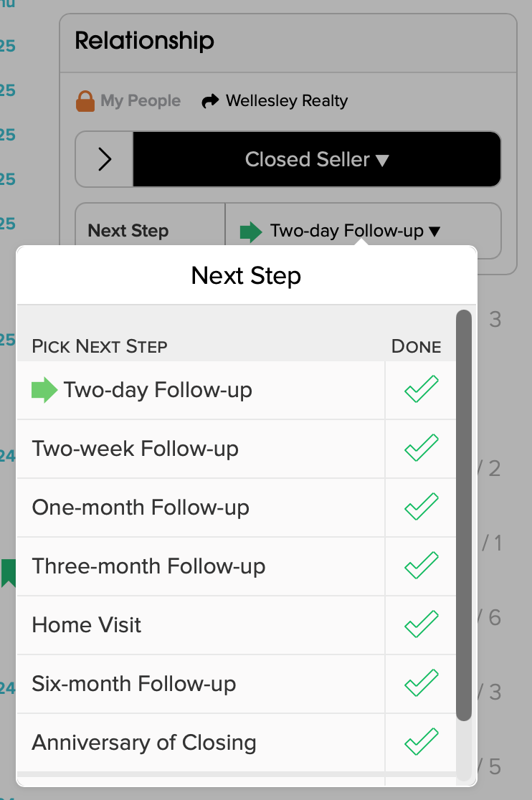The height and width of the screenshot is (800, 532).
Task: Open the Wellesley Realty link
Action: coord(285,100)
